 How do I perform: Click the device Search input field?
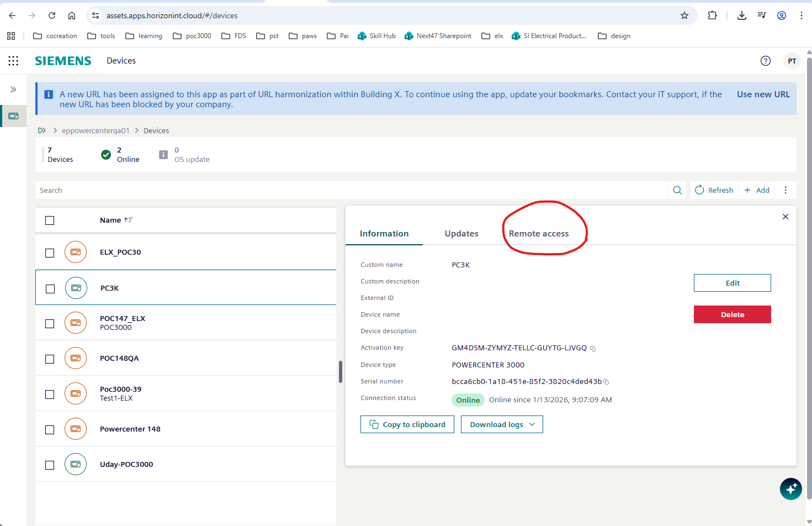point(351,190)
